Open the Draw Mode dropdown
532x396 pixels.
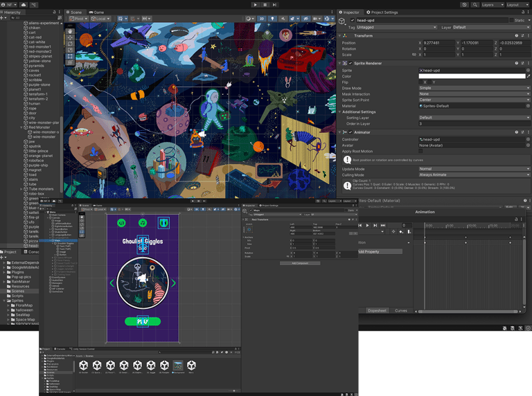click(473, 88)
